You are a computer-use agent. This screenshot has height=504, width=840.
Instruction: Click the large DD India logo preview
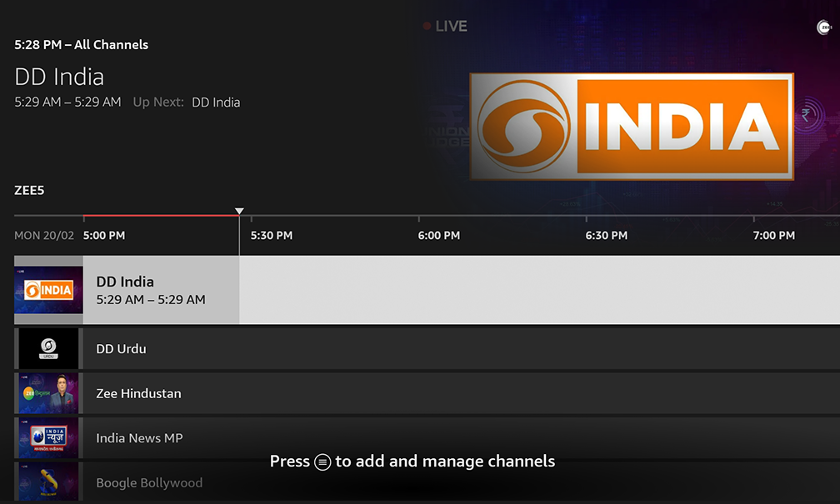[632, 127]
